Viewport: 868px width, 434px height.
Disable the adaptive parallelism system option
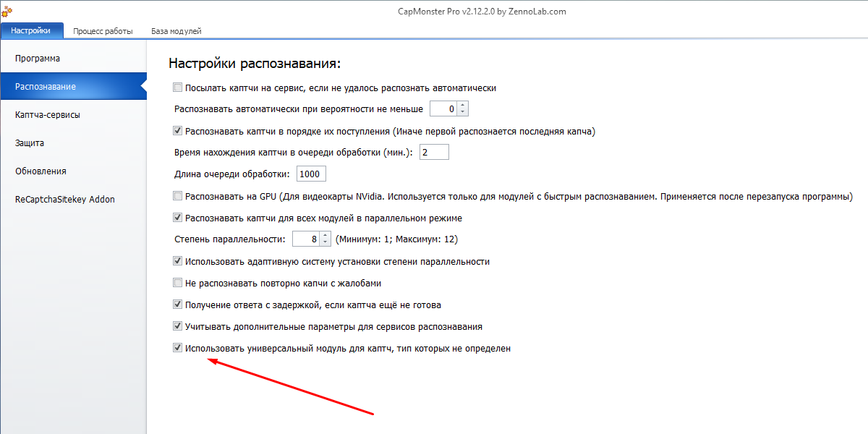tap(177, 261)
